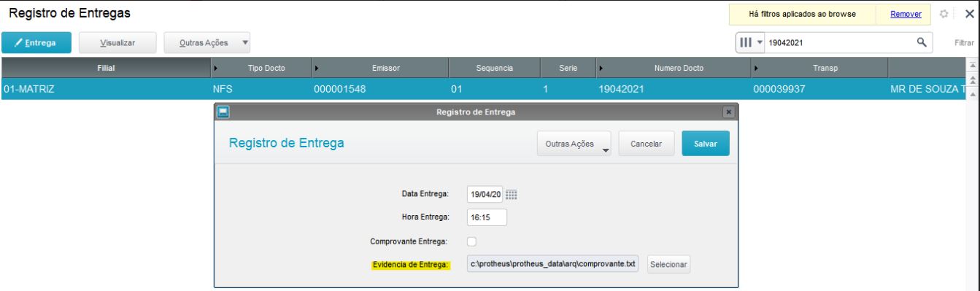Screen dimensions: 980x291
Task: Click the Cancelar button
Action: point(647,144)
